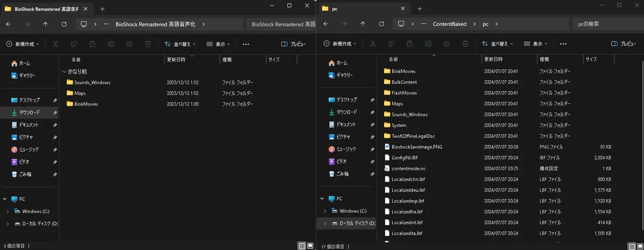Collapse the かなり前 group in the left window
Screen dimensions: 644x250
[x=64, y=71]
